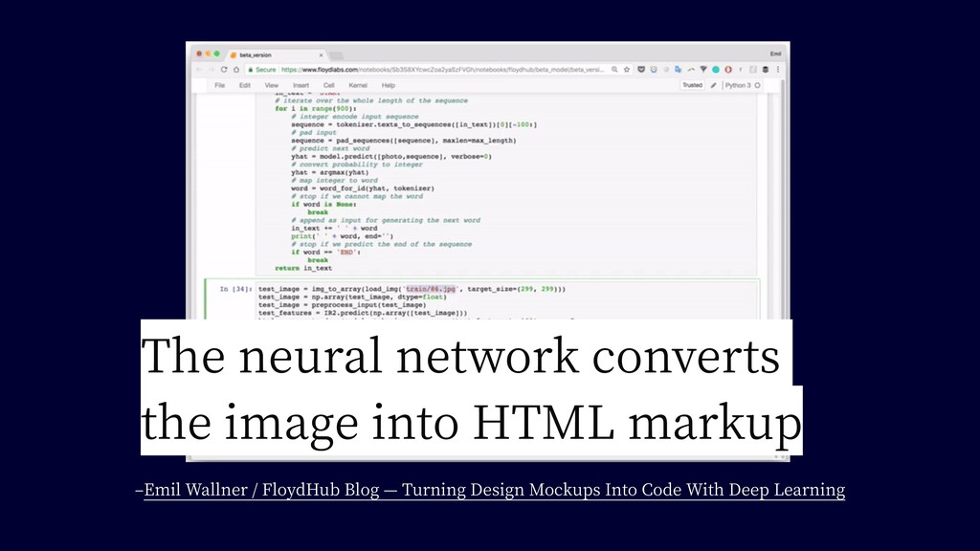Click the Trusted notebook button
The width and height of the screenshot is (980, 551).
pyautogui.click(x=692, y=85)
